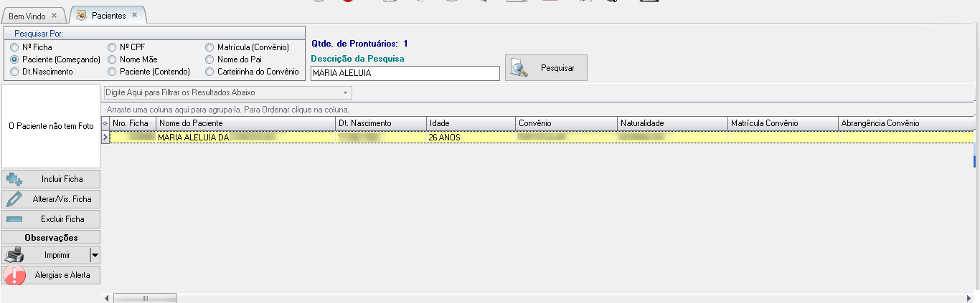
Task: Switch to the Bem Vindo tab
Action: (x=27, y=16)
